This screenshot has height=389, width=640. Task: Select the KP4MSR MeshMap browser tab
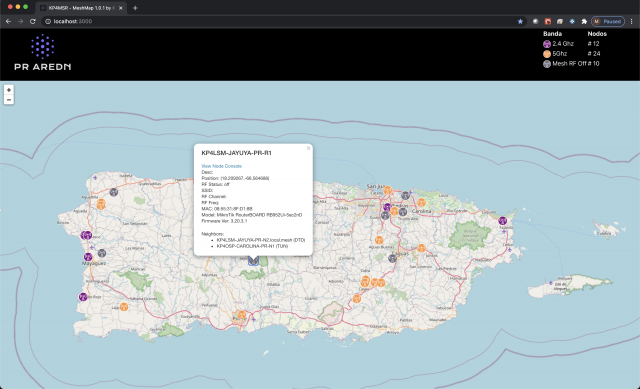pyautogui.click(x=81, y=8)
